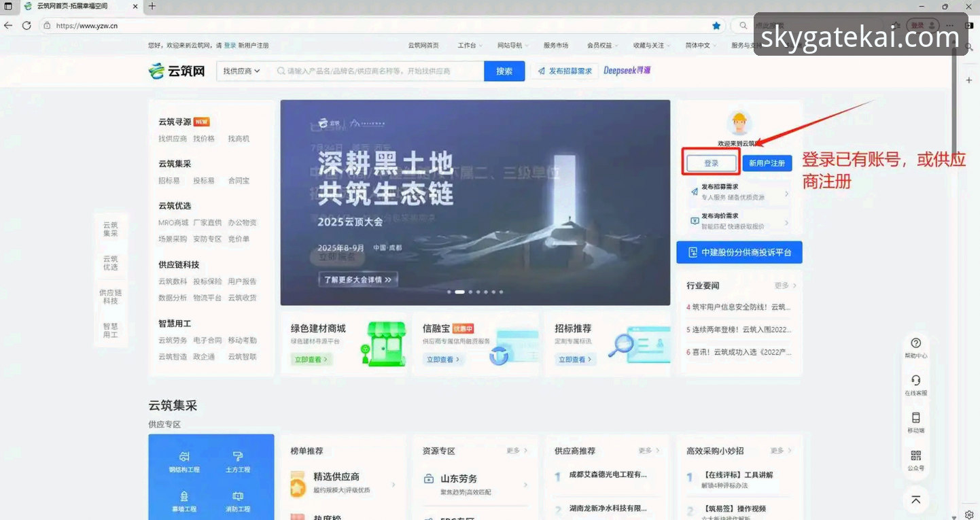Click 立即查看 under 绿色建材商城

(311, 359)
